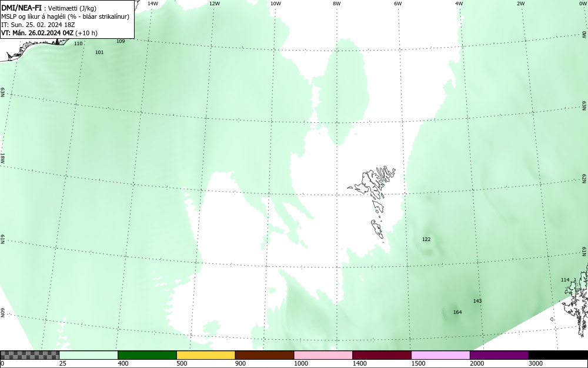The width and height of the screenshot is (588, 368).
Task: Click the DMI/NEA-FI title text
Action: point(21,8)
